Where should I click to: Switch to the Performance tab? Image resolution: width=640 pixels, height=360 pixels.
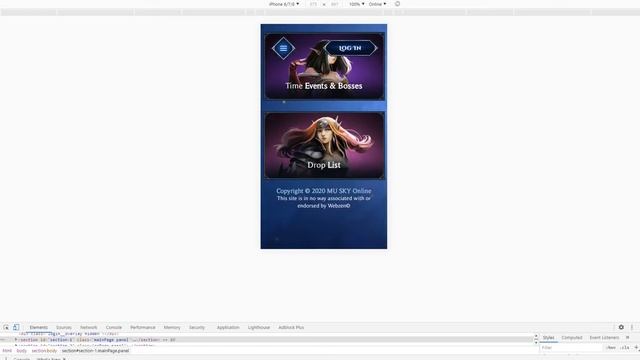click(143, 327)
